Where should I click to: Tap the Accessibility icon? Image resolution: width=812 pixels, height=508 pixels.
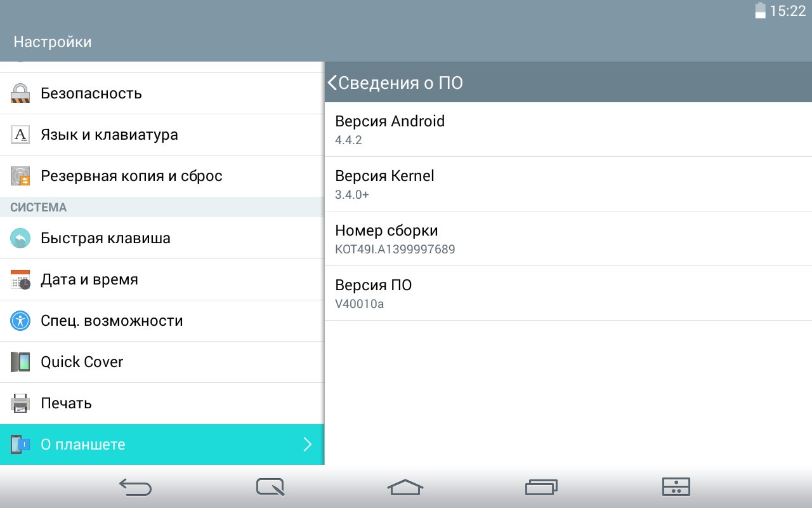20,321
